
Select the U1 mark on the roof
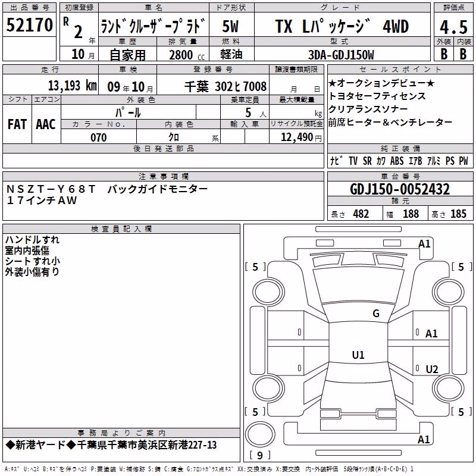358,355
